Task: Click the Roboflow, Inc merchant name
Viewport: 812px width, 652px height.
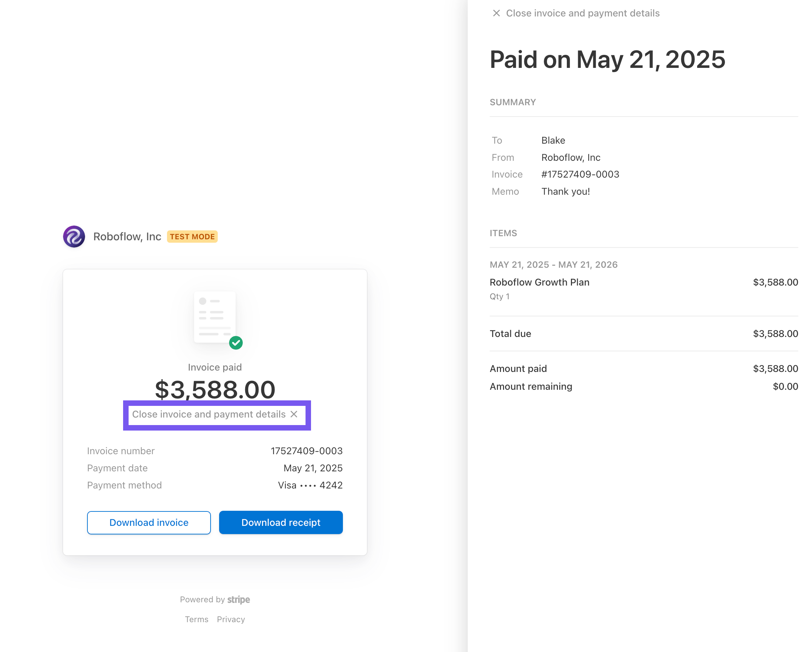Action: click(127, 237)
